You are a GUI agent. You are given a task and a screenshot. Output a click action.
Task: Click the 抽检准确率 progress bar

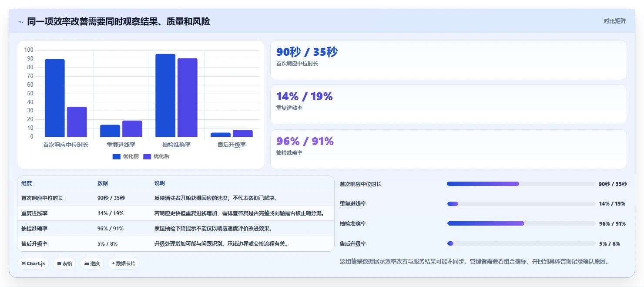pos(521,223)
